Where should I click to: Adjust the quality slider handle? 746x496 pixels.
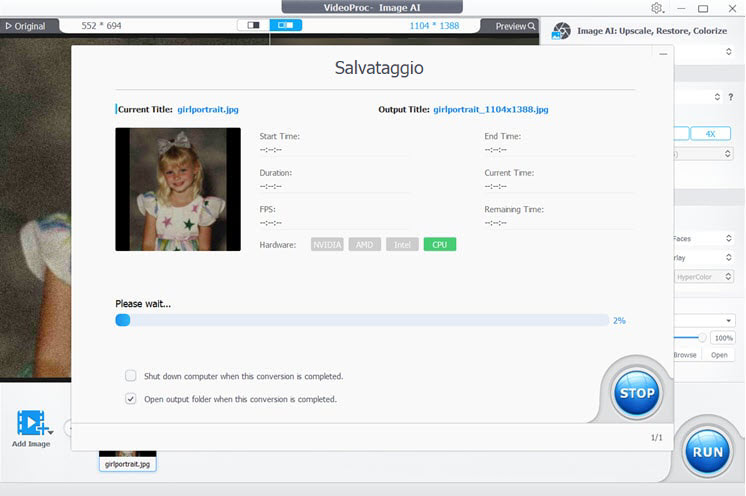(701, 338)
